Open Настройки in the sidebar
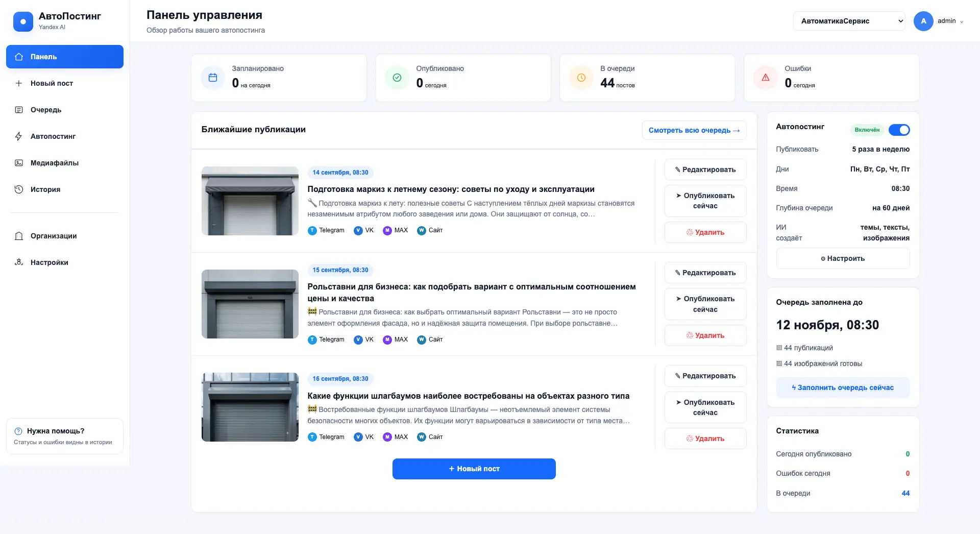Screen dimensions: 980x534 tap(65, 262)
